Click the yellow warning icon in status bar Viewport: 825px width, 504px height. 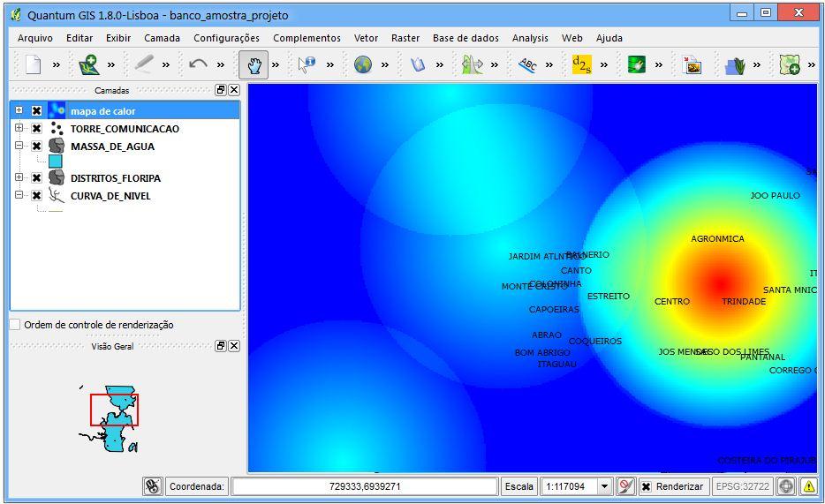[x=809, y=486]
